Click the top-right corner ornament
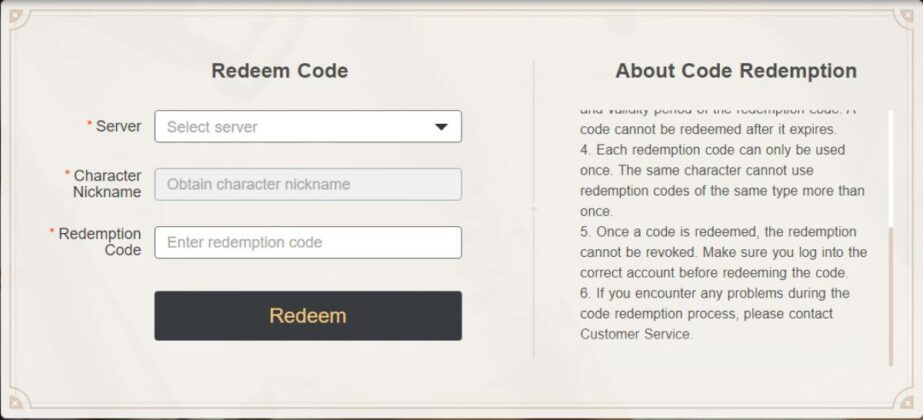Viewport: 923px width, 420px height. coord(909,13)
